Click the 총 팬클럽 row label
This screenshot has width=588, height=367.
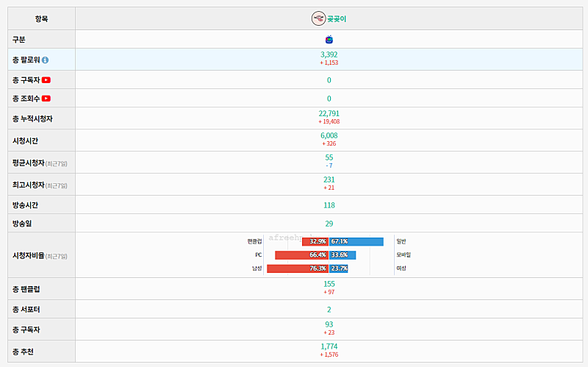[26, 289]
